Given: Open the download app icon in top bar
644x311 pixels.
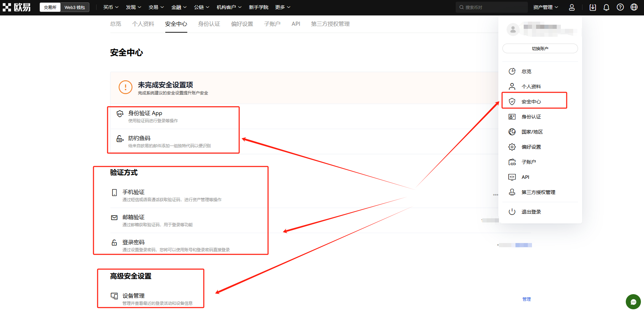Looking at the screenshot, I should coord(592,7).
